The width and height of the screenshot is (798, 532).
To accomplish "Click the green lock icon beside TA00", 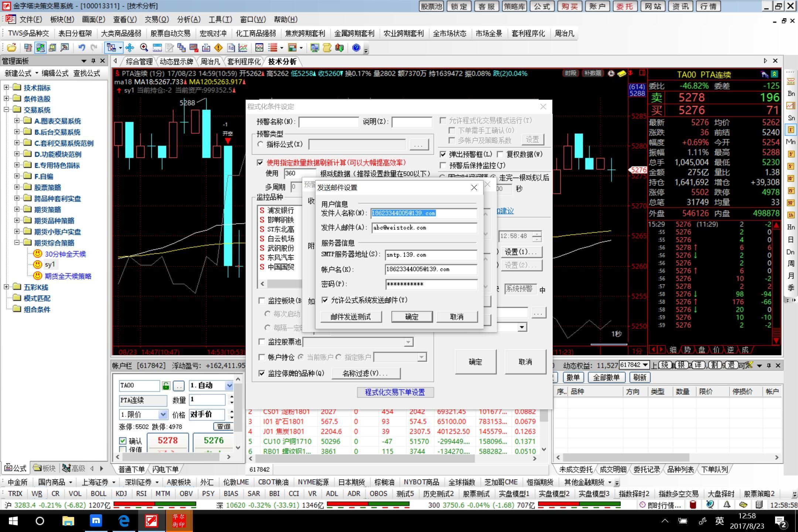I will pyautogui.click(x=166, y=386).
